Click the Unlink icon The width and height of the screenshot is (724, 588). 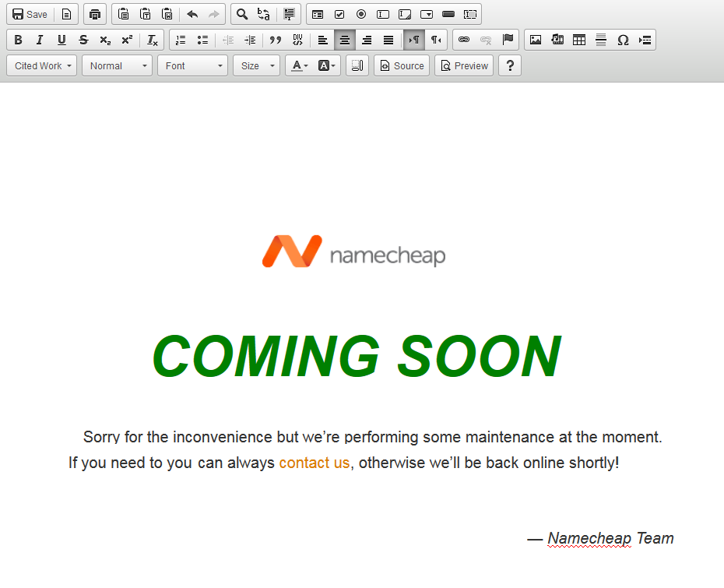486,40
